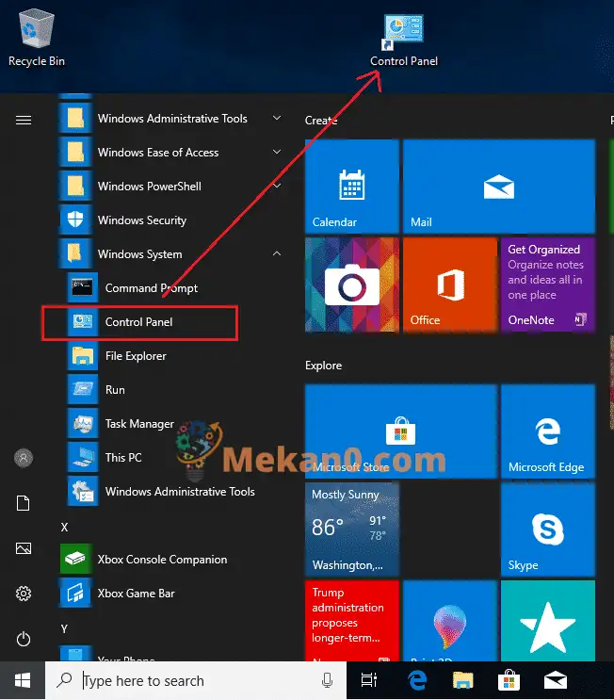Click the microphone icon in search box

pyautogui.click(x=327, y=680)
